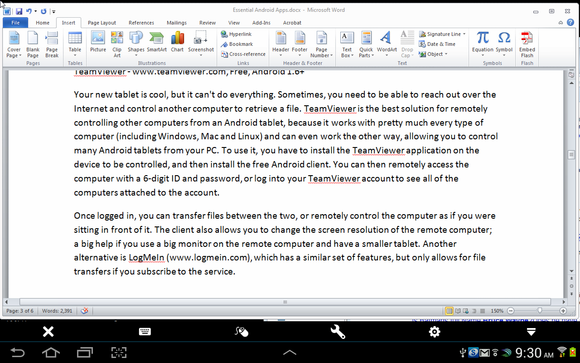Click the vertical scrollbar thumb

click(x=571, y=154)
